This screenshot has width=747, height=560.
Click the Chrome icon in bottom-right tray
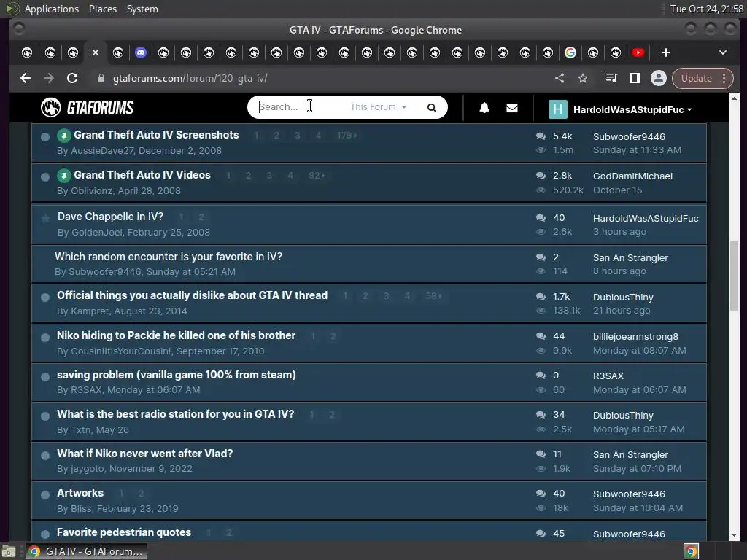(x=691, y=551)
